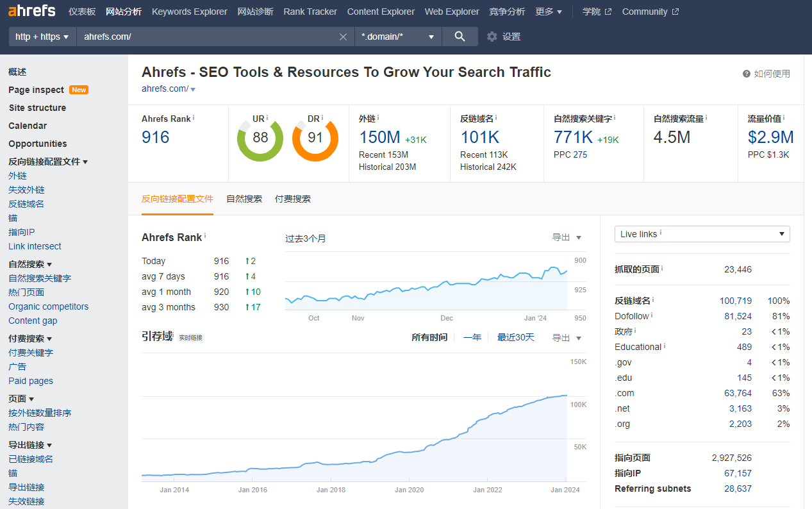Screen dimensions: 812x509
Task: Click the info icon beside 自然搜索关键字
Action: pos(614,118)
